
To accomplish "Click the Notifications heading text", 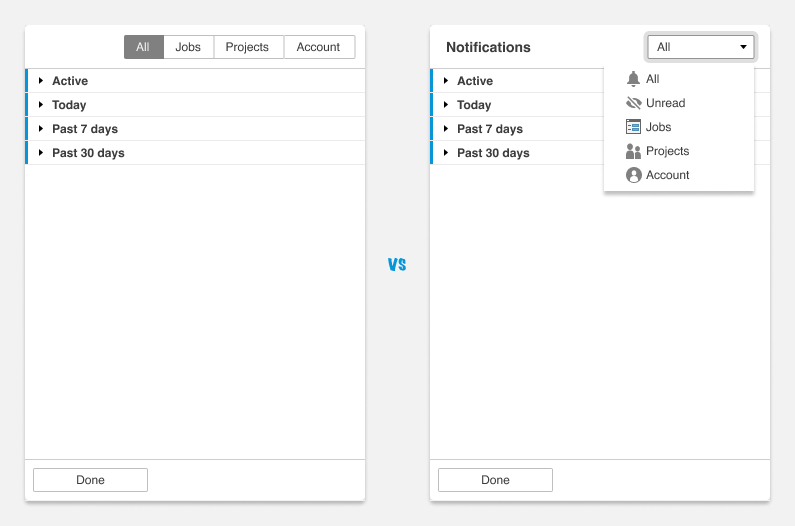I will point(488,47).
